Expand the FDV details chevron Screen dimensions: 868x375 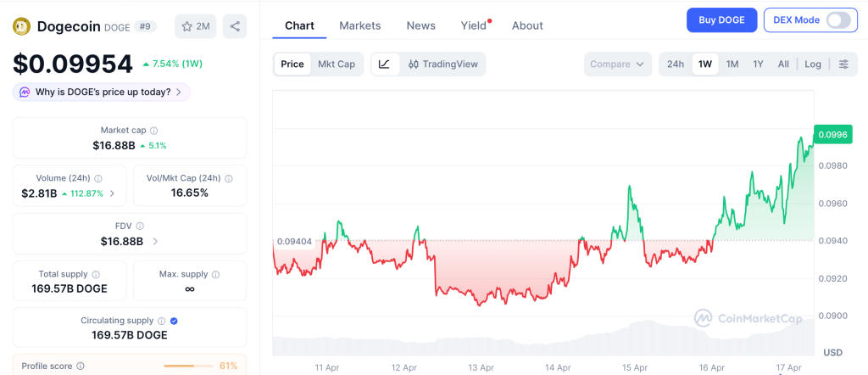click(154, 242)
